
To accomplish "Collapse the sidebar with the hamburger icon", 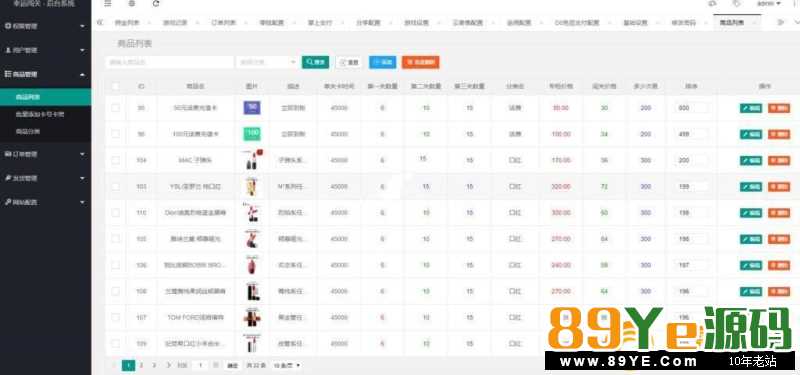I will click(x=108, y=4).
